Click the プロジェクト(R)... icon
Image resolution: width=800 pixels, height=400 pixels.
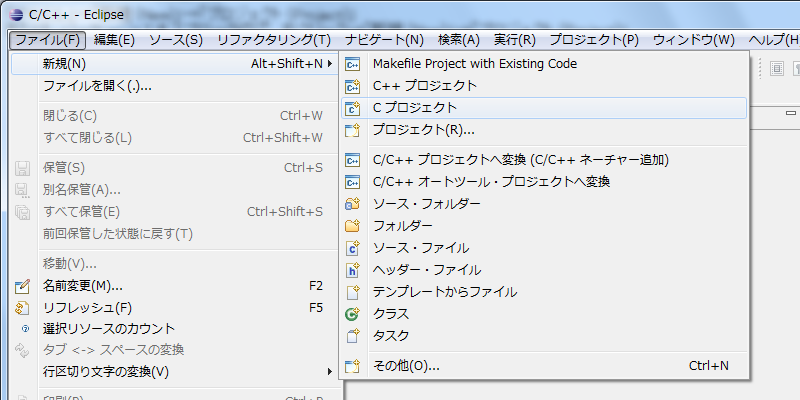point(353,131)
